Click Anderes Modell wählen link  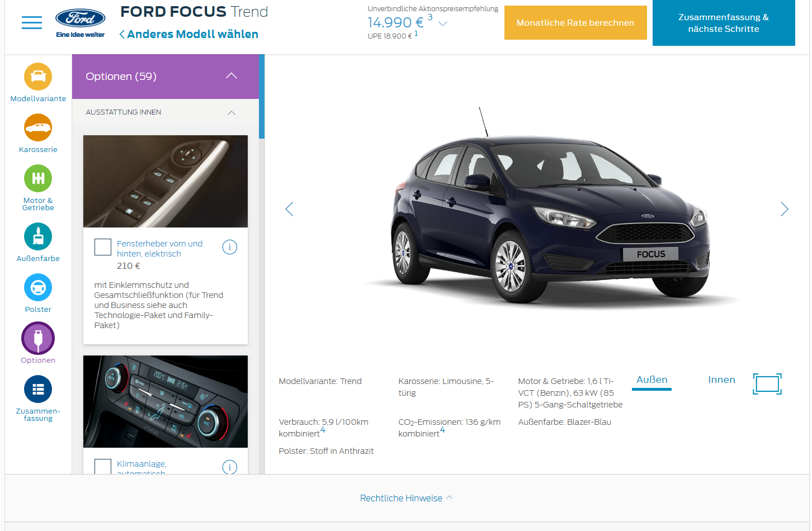pos(189,34)
